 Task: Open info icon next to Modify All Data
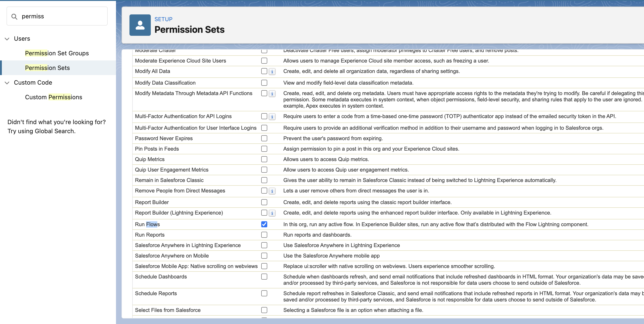(272, 71)
